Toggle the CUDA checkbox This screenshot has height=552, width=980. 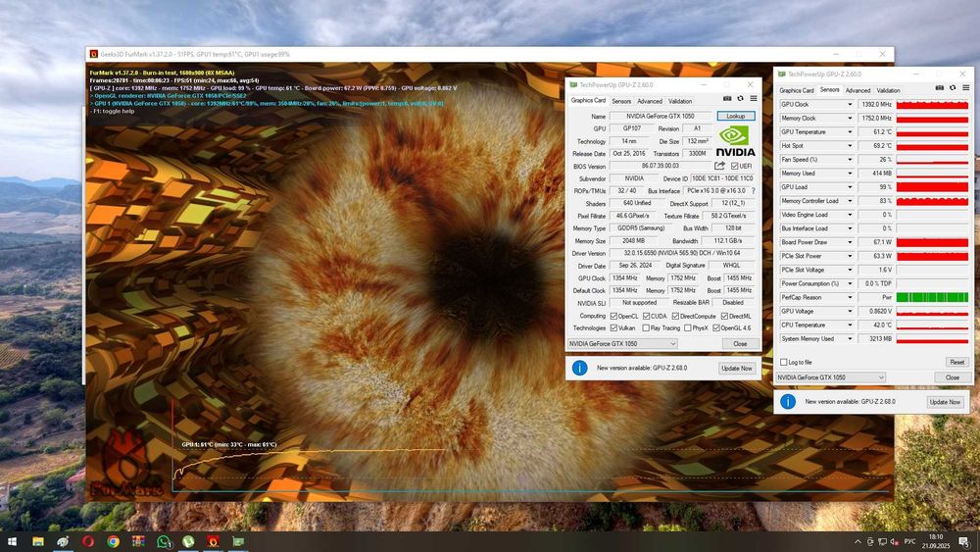(646, 317)
